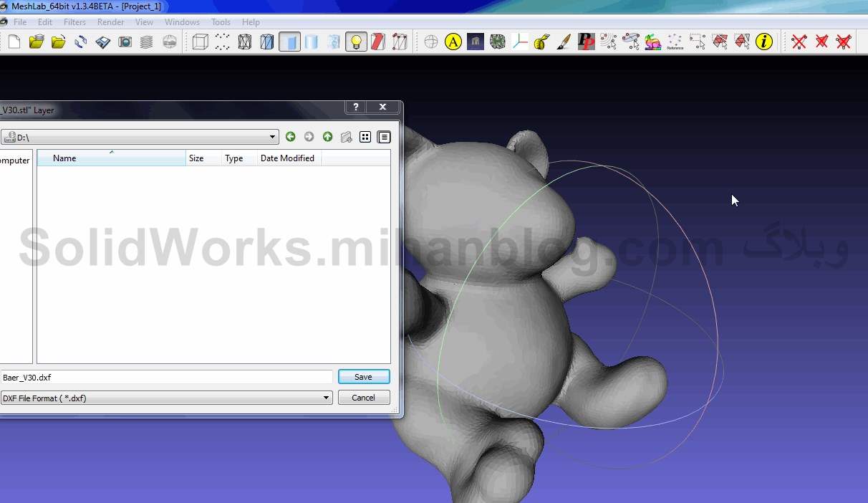Open the Windows menu

coord(182,22)
